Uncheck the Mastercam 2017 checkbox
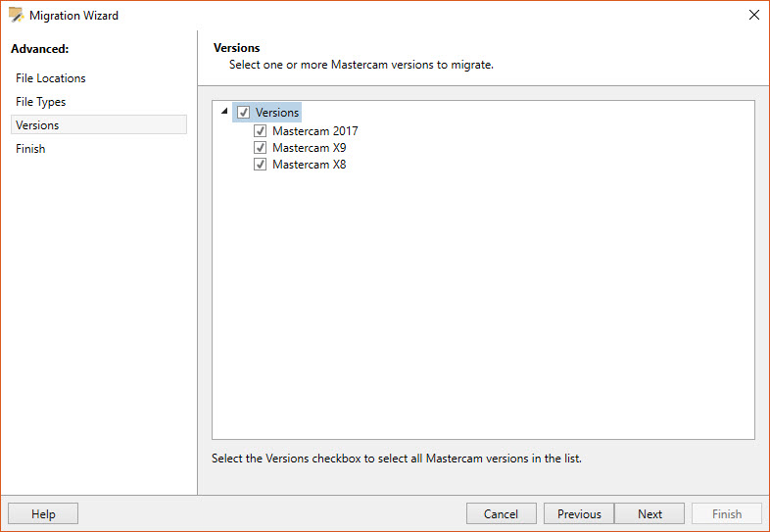Viewport: 770px width, 532px height. tap(261, 131)
